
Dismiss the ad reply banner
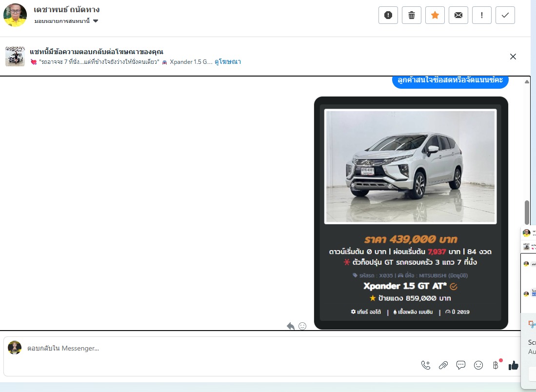(x=513, y=57)
